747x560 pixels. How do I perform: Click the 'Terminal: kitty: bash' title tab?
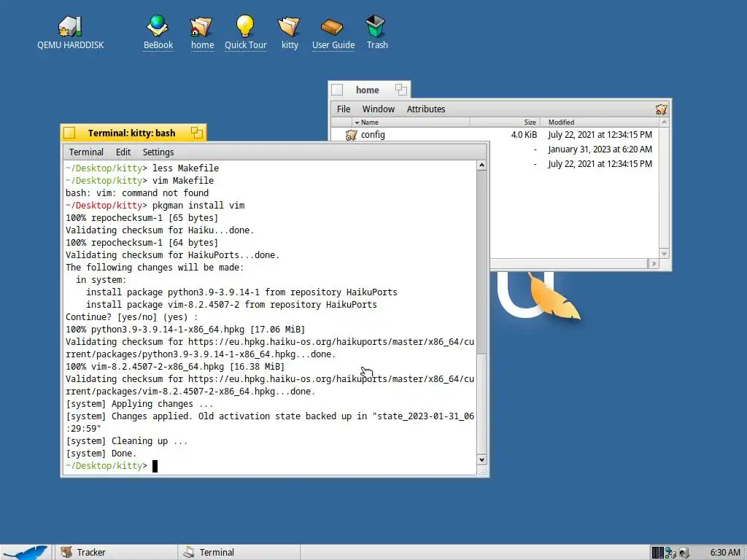coord(133,133)
